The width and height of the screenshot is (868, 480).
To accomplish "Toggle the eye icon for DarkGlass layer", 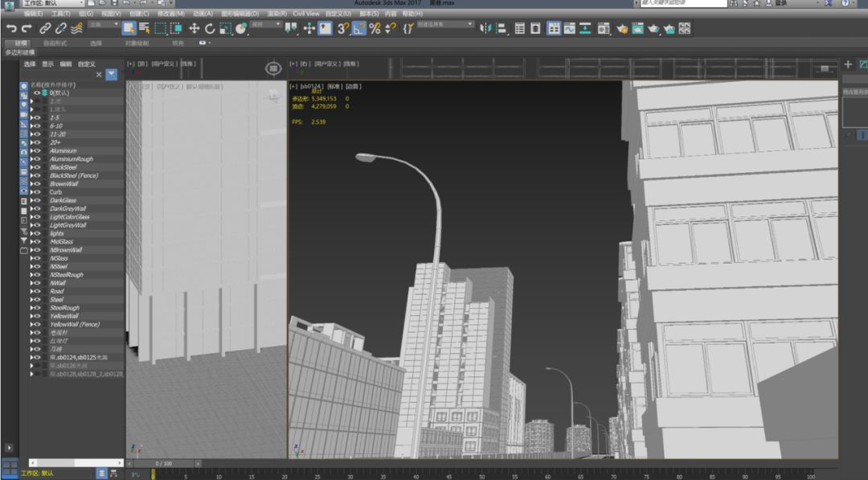I will coord(36,200).
